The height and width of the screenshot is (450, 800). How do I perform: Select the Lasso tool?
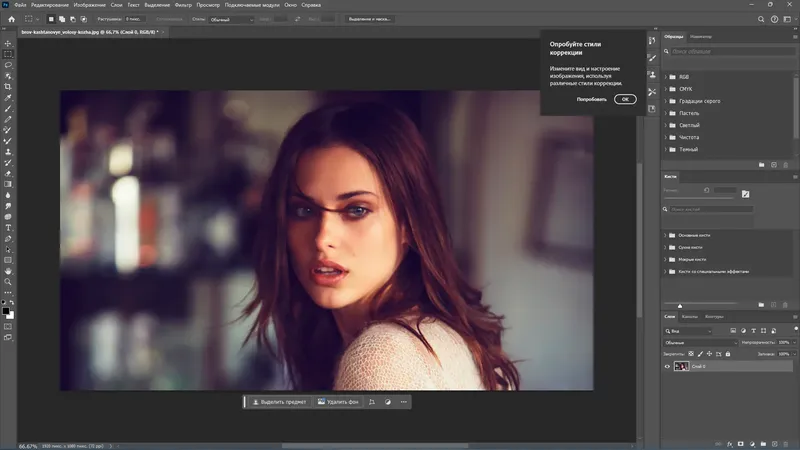click(8, 65)
